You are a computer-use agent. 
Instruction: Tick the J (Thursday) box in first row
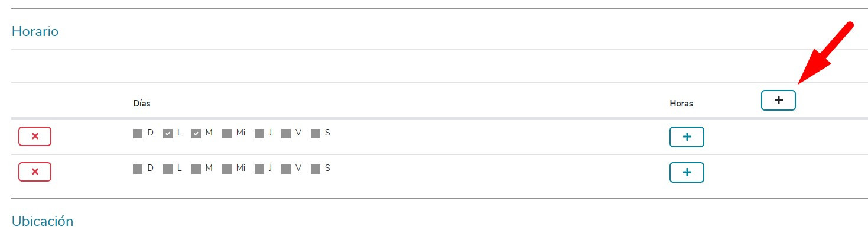(259, 134)
